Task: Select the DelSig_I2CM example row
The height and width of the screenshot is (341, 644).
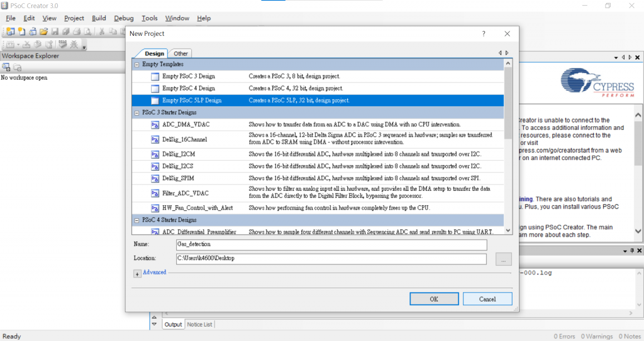Action: click(x=318, y=154)
